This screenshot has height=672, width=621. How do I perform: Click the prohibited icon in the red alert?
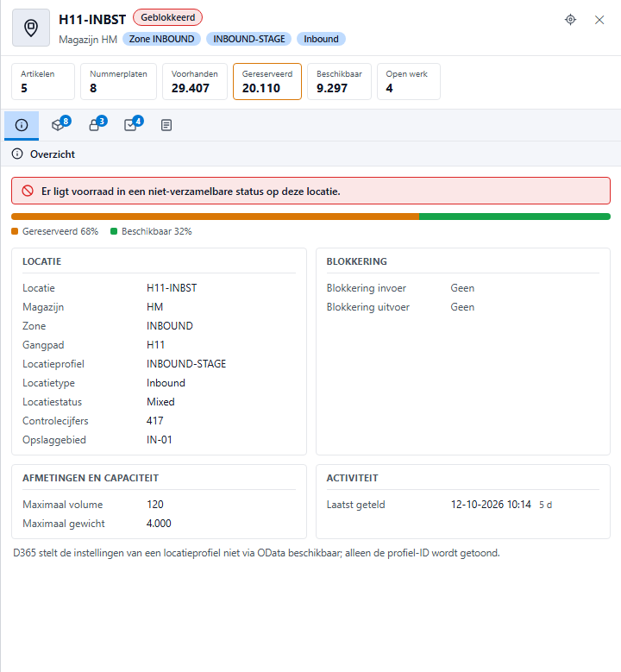tap(28, 191)
